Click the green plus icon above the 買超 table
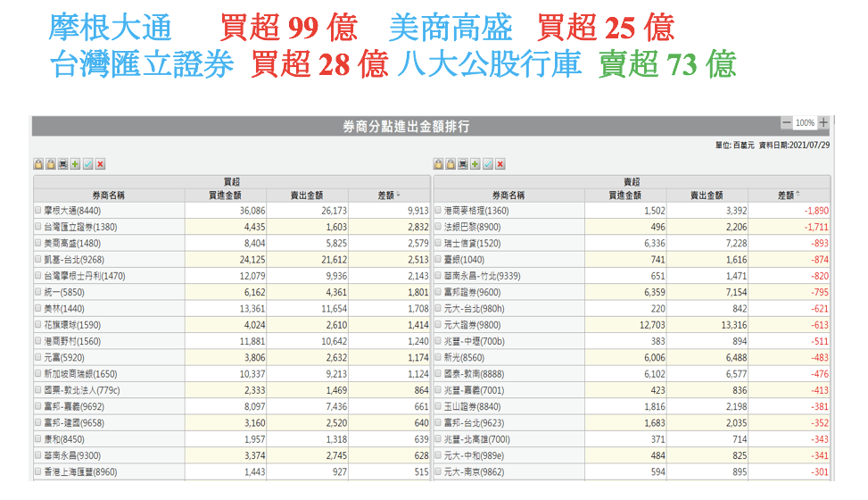 [76, 164]
